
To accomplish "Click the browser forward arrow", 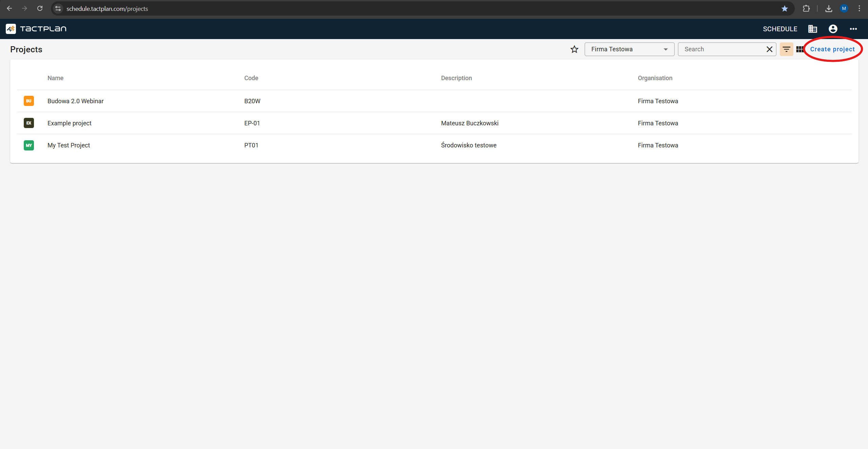I will click(x=24, y=8).
